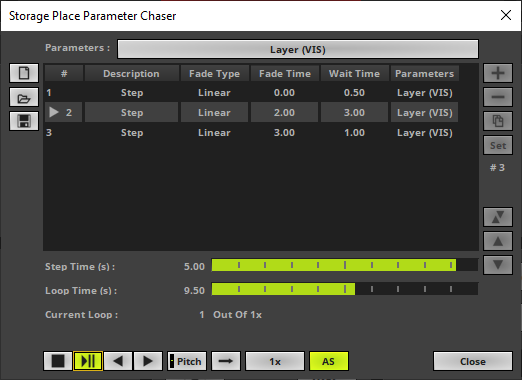Click the Step description of step 3
Screen dimensions: 522x380
coord(132,133)
